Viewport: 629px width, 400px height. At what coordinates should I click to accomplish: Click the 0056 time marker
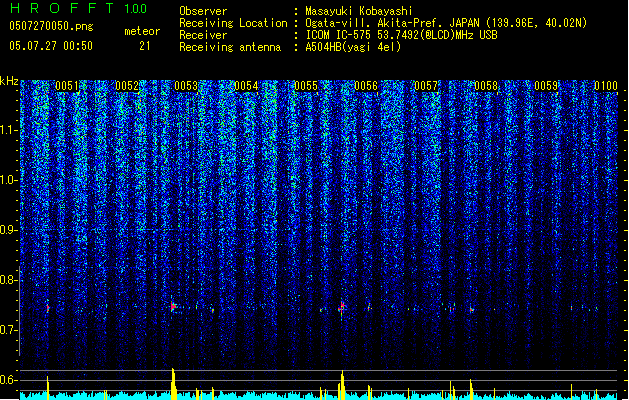click(x=366, y=86)
